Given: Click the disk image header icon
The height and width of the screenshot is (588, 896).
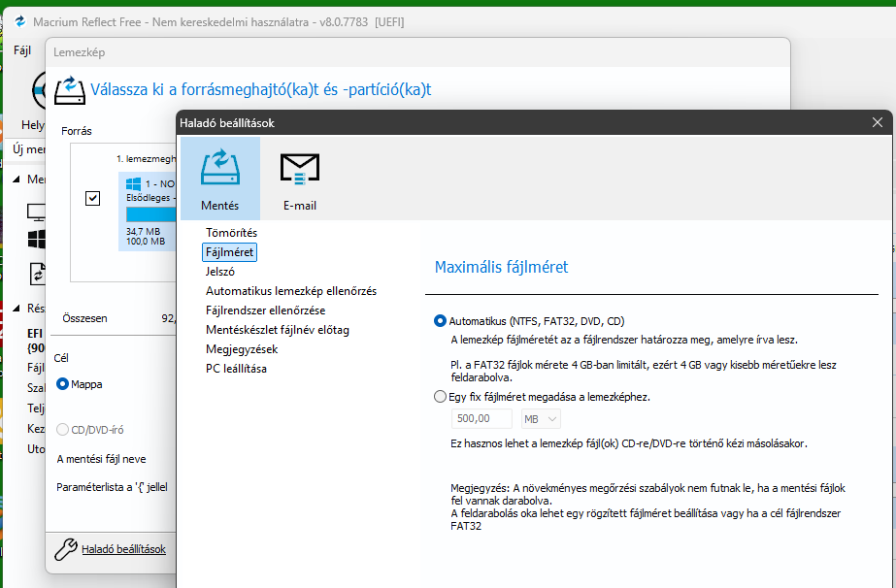Looking at the screenshot, I should pos(70,90).
